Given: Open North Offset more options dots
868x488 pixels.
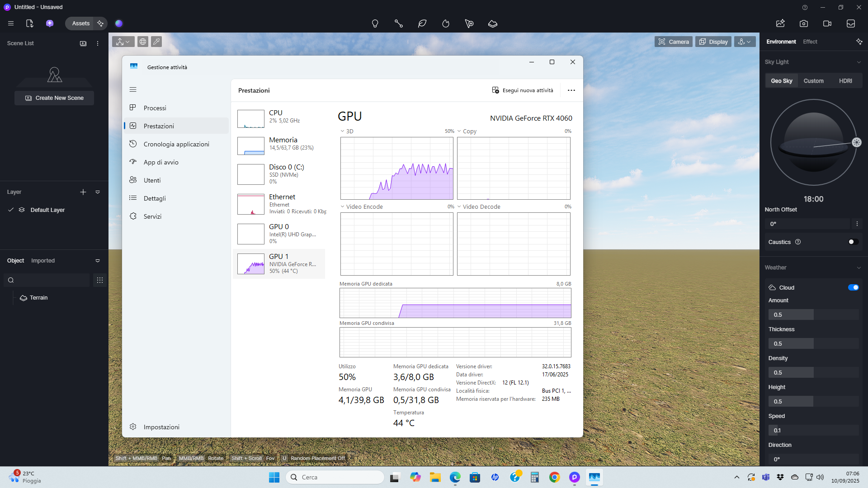Looking at the screenshot, I should point(857,224).
